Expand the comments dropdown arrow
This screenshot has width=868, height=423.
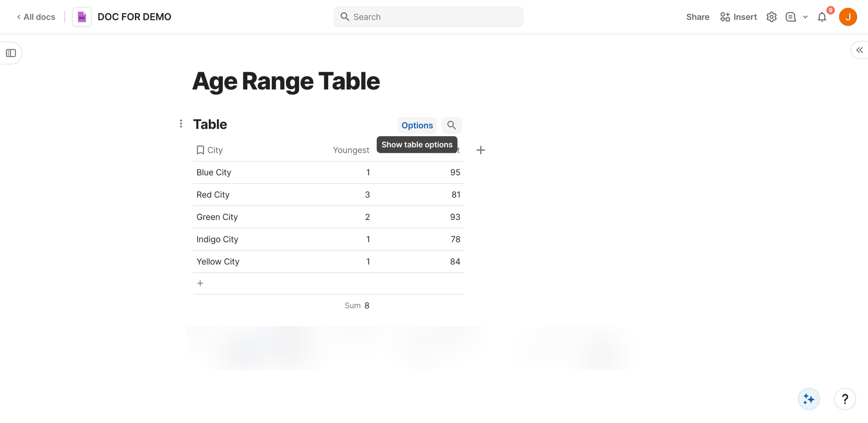tap(805, 17)
